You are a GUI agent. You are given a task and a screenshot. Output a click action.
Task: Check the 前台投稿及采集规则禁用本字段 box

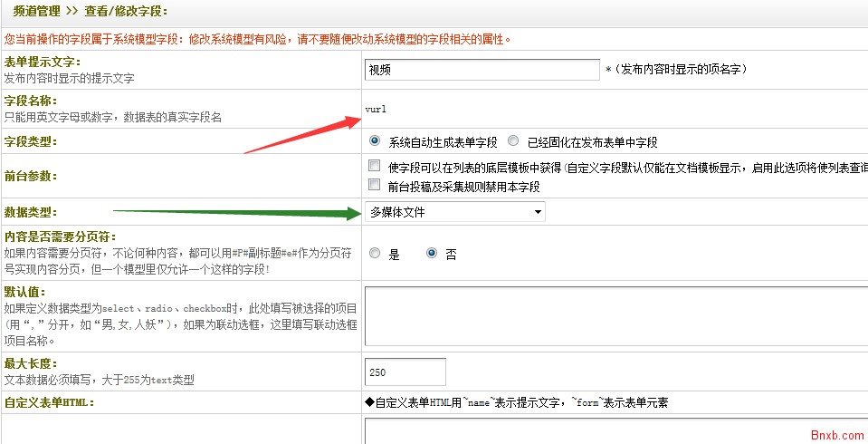click(375, 186)
